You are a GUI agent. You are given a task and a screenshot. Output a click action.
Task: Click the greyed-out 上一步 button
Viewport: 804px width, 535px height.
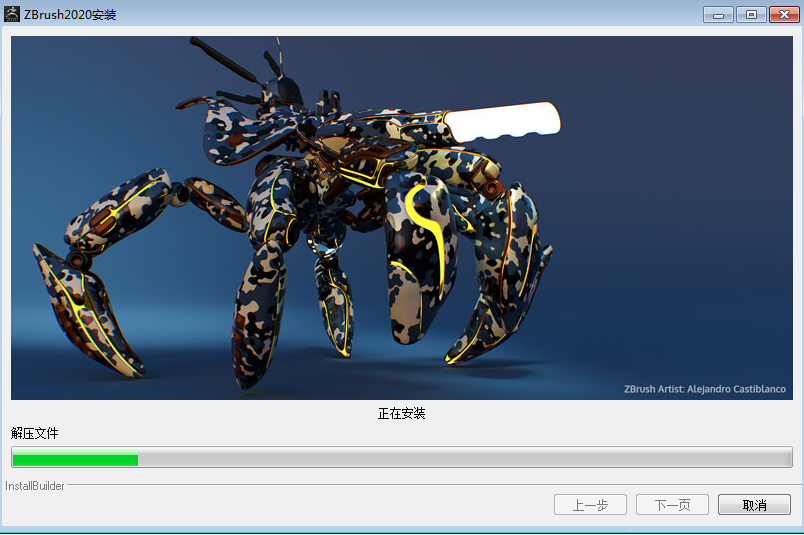point(590,505)
